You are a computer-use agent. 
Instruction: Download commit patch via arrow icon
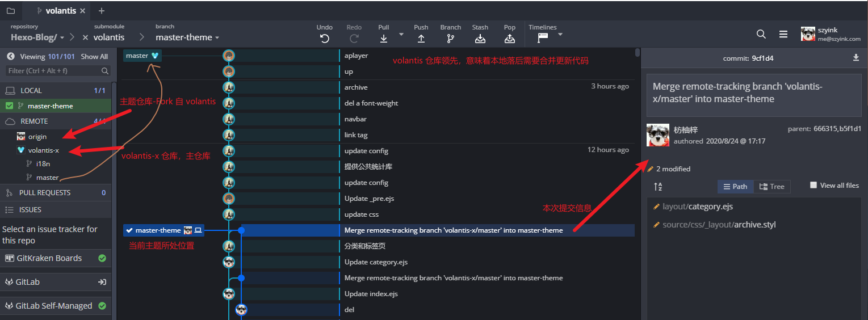(x=856, y=58)
